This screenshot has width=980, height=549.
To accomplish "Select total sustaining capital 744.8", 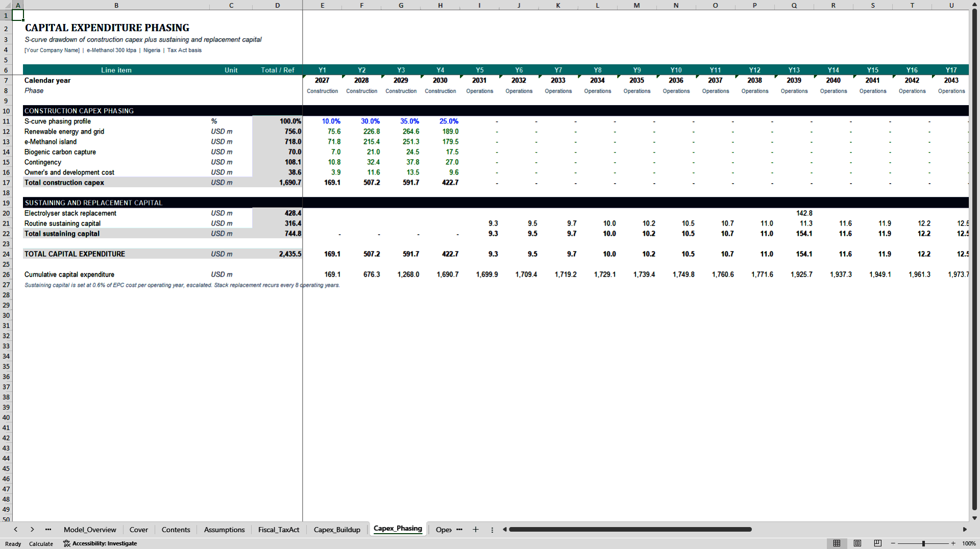I will [277, 234].
